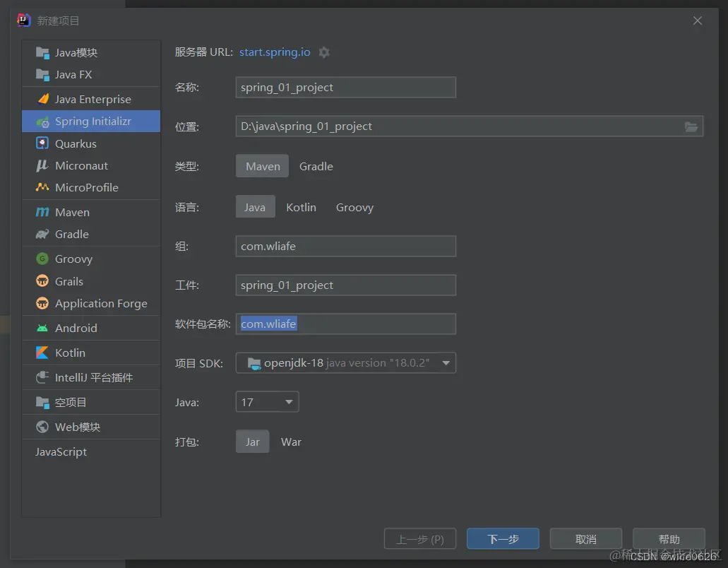The height and width of the screenshot is (568, 728).
Task: Pick the Quarkus icon in sidebar
Action: click(x=42, y=143)
